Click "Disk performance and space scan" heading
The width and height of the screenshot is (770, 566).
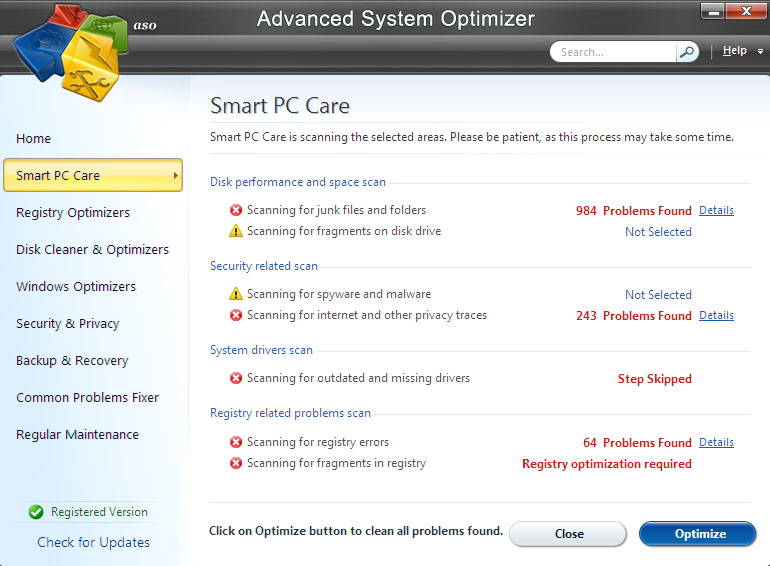[x=298, y=182]
